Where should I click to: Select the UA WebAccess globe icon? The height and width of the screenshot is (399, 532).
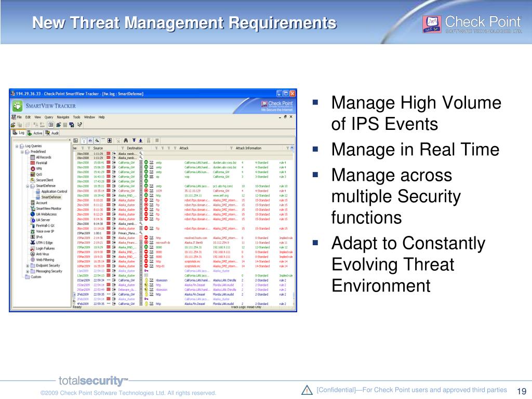(33, 215)
